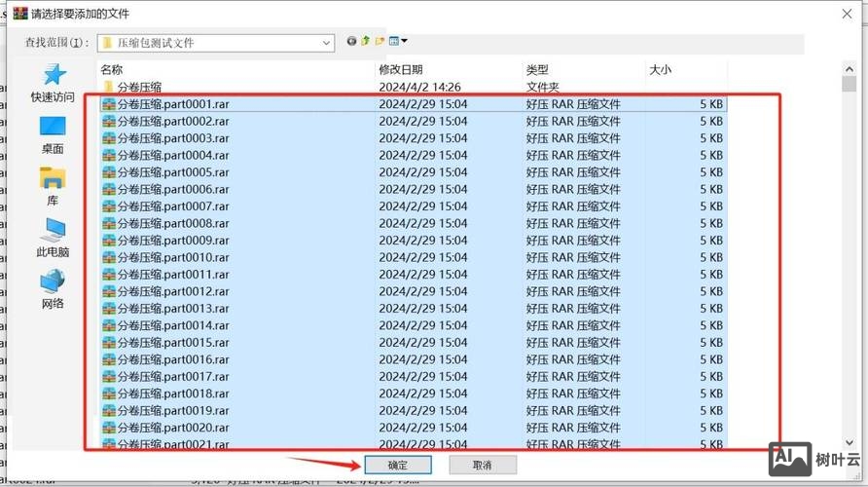Click RAR icon of part0015.rar
Image resolution: width=868 pixels, height=487 pixels.
click(x=109, y=343)
